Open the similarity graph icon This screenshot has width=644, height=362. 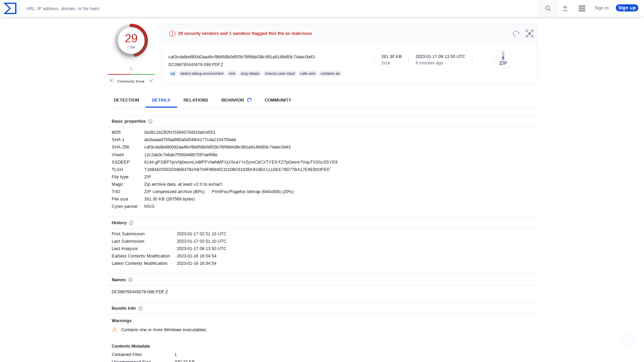(x=530, y=34)
